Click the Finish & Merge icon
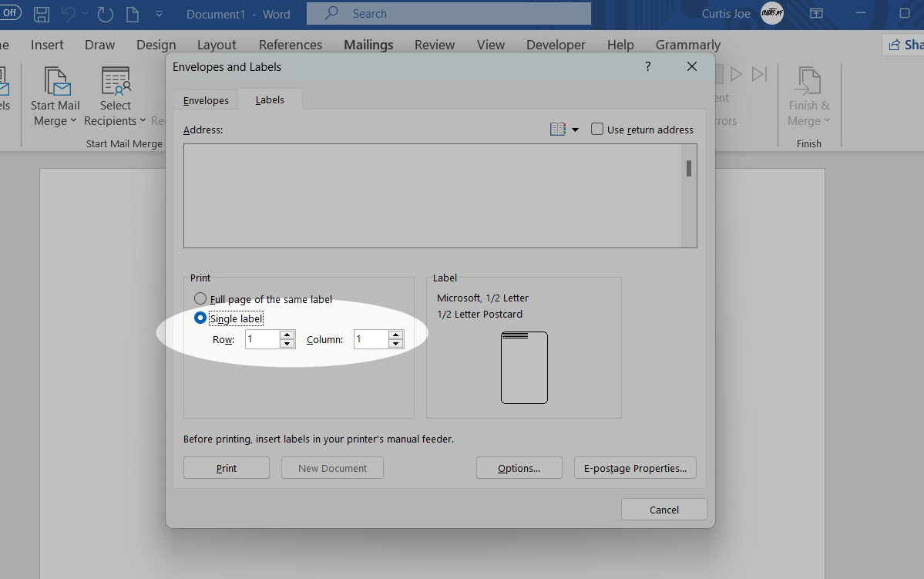The image size is (924, 579). coord(808,81)
